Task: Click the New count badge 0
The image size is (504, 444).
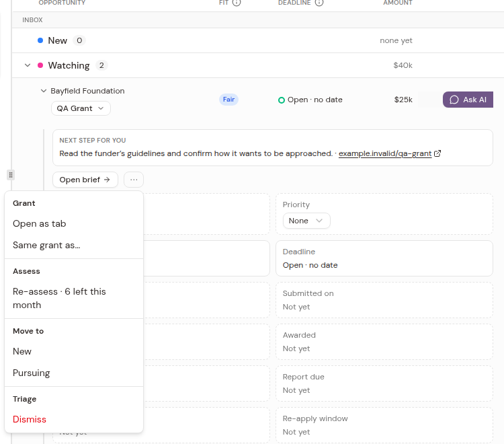Action: tap(79, 40)
